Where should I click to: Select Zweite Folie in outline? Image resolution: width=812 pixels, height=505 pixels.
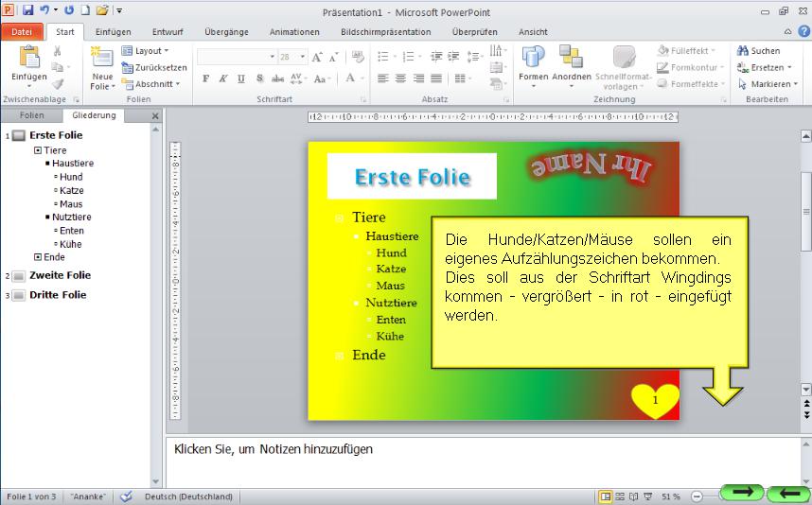[x=60, y=275]
